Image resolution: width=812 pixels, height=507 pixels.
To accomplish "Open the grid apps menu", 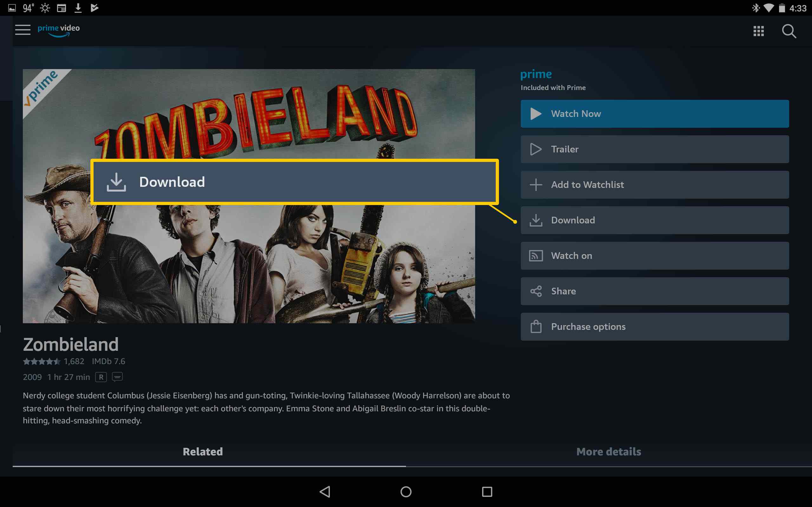I will (758, 31).
